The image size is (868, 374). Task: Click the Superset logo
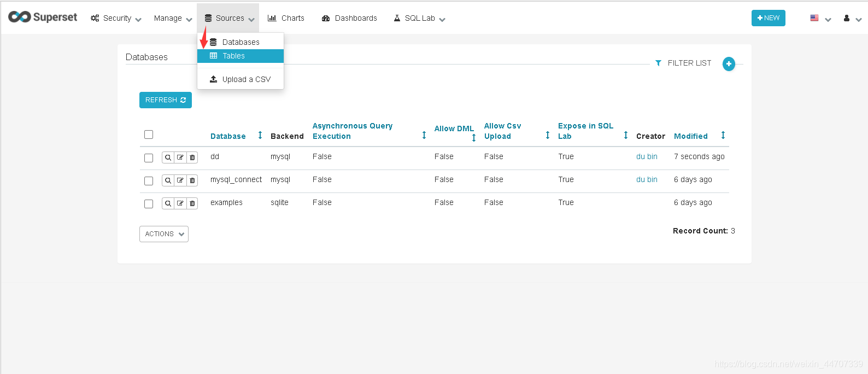[43, 17]
